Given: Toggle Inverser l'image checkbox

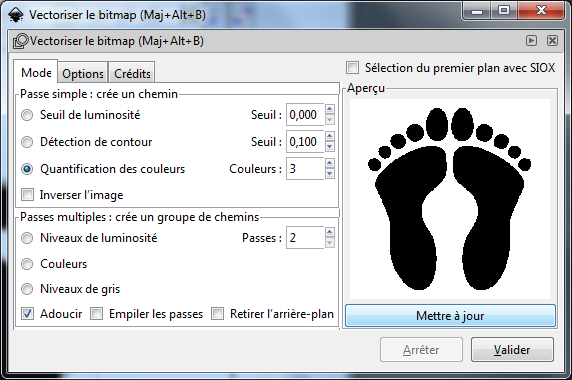Looking at the screenshot, I should click(27, 195).
